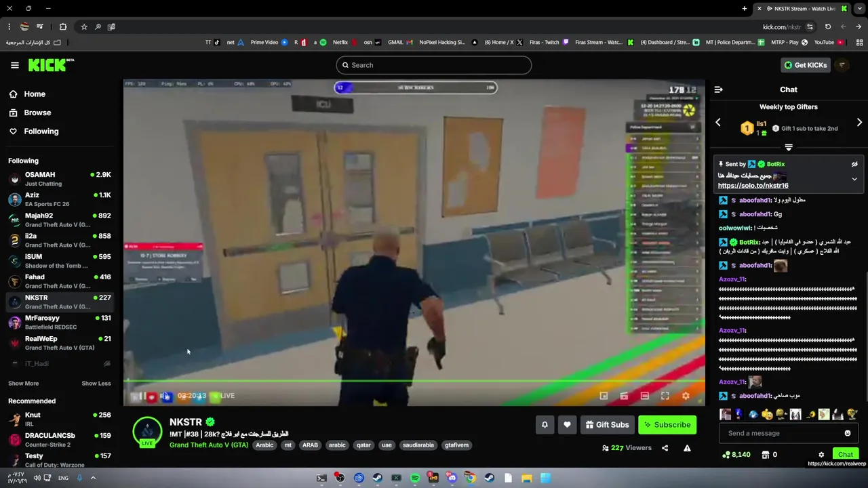
Task: Open RealWeEp's channel in Following
Action: click(x=60, y=343)
